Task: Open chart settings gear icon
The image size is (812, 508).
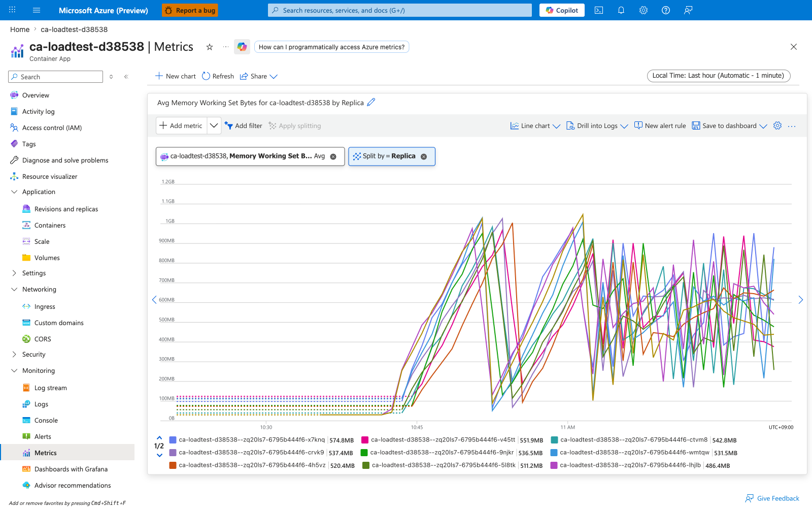Action: coord(777,125)
